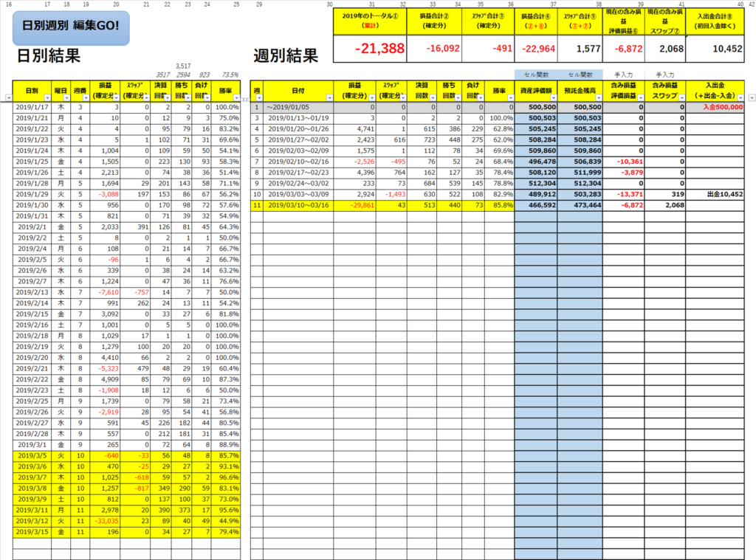This screenshot has height=560, width=756.
Task: Click the 日別結果 heading
Action: [48, 56]
